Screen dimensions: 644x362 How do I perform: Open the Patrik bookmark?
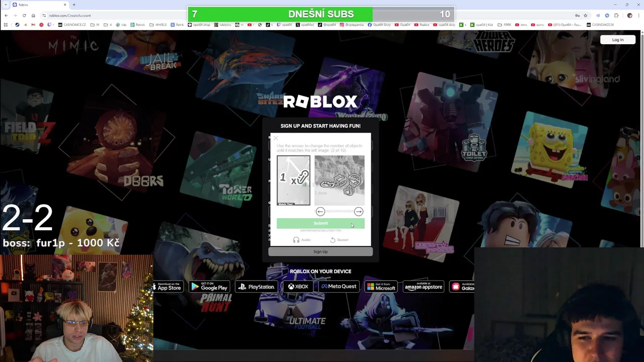pyautogui.click(x=178, y=25)
